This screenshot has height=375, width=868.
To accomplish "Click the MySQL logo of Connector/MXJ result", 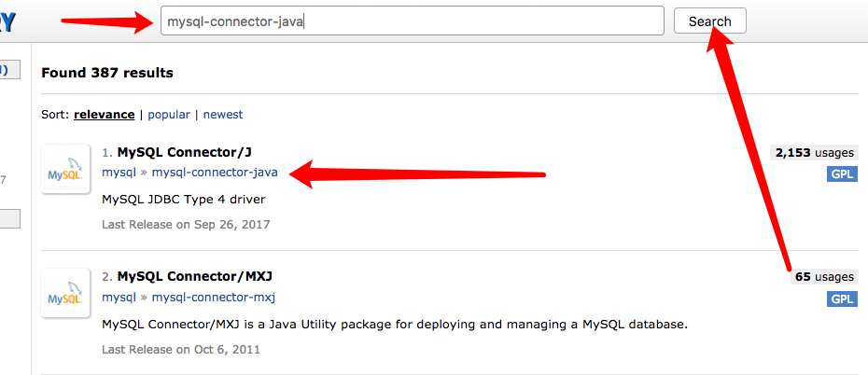I will [65, 293].
